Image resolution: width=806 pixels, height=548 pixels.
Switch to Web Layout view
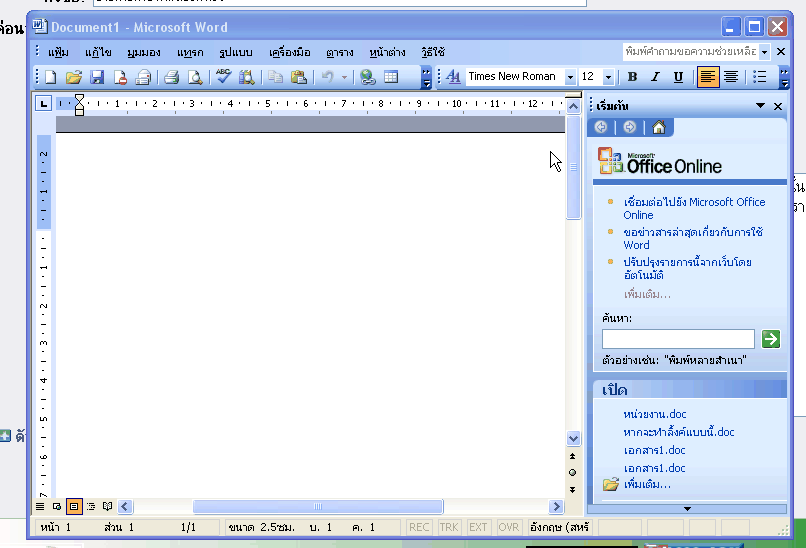pos(57,506)
